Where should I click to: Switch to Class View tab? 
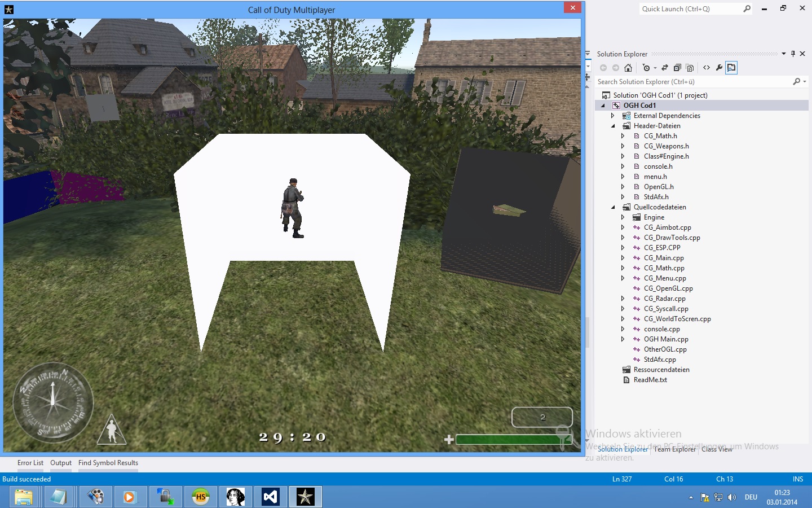[x=717, y=449]
